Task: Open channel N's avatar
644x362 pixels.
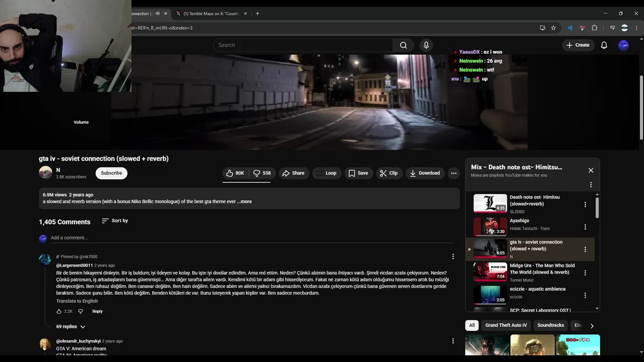Action: [x=46, y=172]
